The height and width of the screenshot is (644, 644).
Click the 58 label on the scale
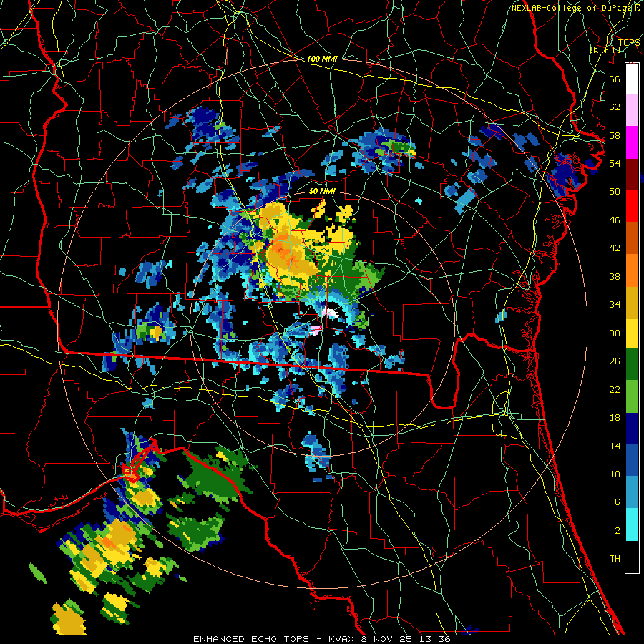click(x=615, y=135)
